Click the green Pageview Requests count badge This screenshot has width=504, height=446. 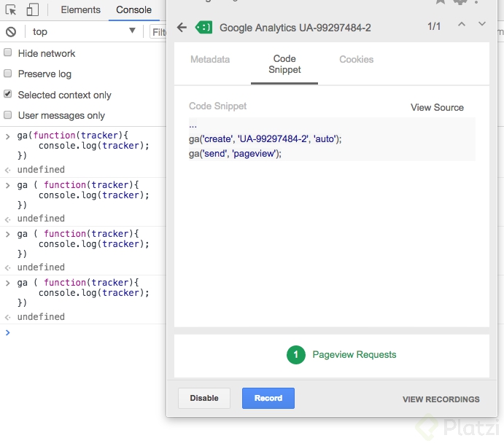(295, 355)
